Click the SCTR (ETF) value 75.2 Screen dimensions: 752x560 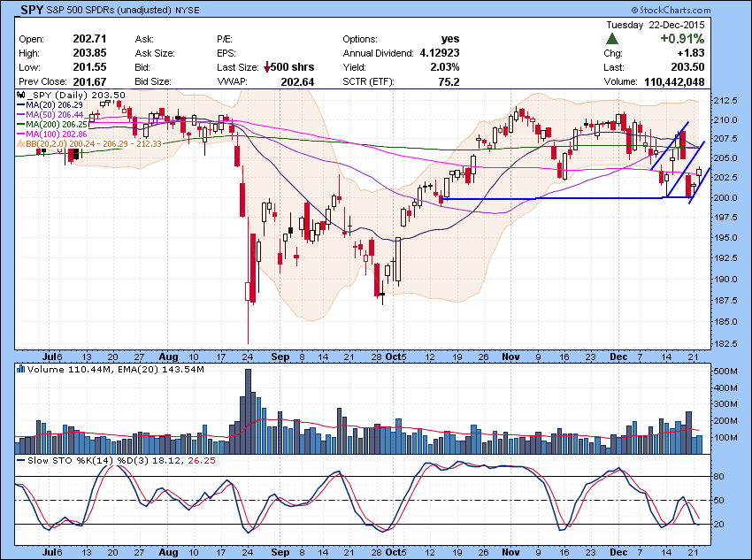click(449, 82)
